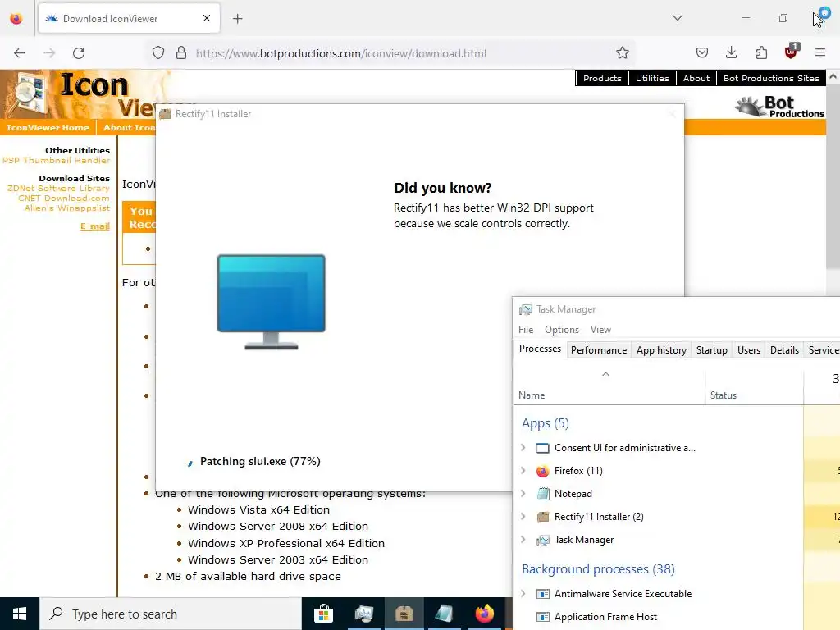840x630 pixels.
Task: Click the Rectify11 Installer taskbar icon
Action: click(404, 614)
